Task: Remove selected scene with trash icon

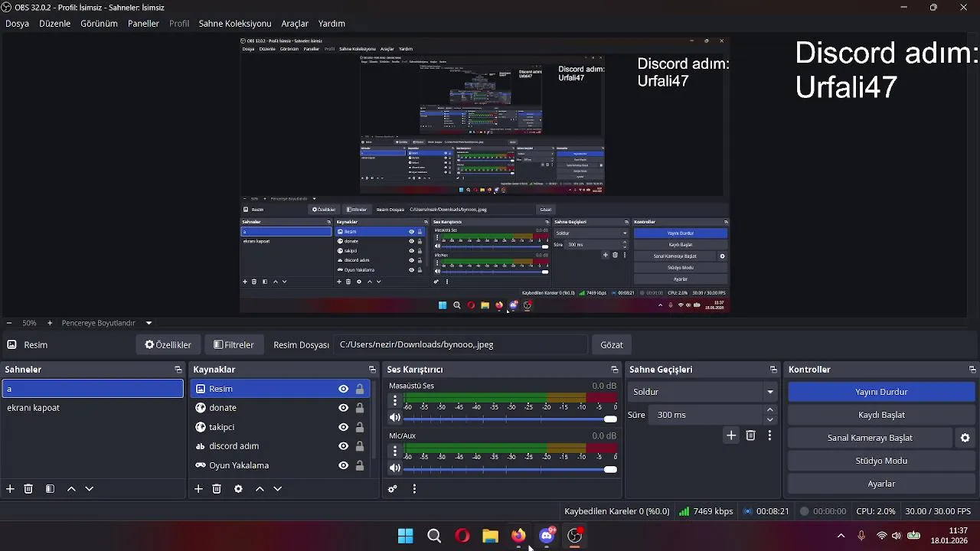Action: 28,489
